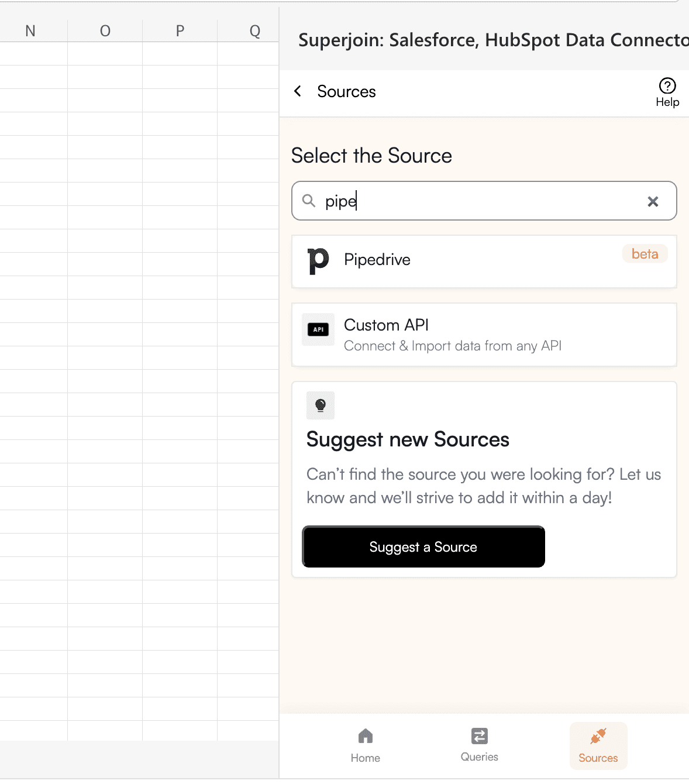
Task: Focus the source search field containing pipe
Action: tap(484, 201)
